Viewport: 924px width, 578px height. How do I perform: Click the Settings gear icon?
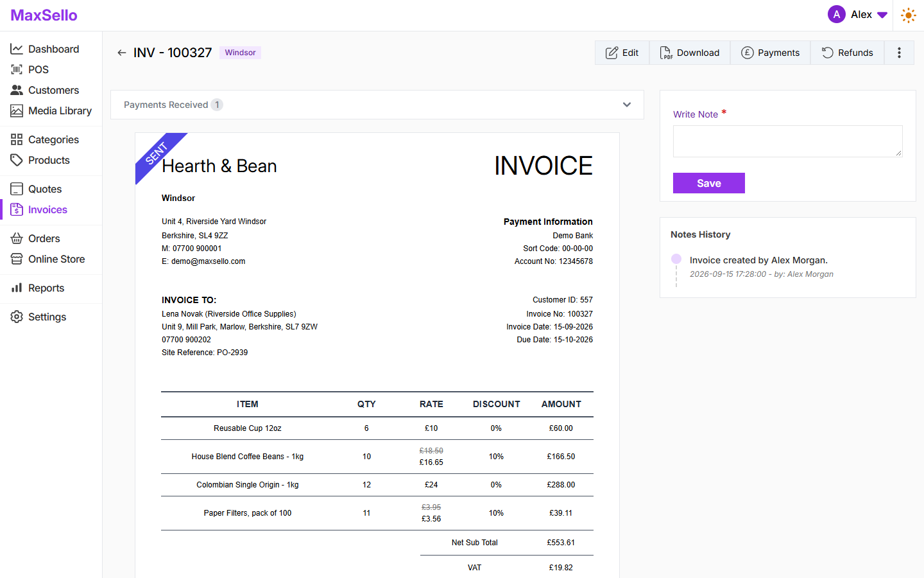17,317
